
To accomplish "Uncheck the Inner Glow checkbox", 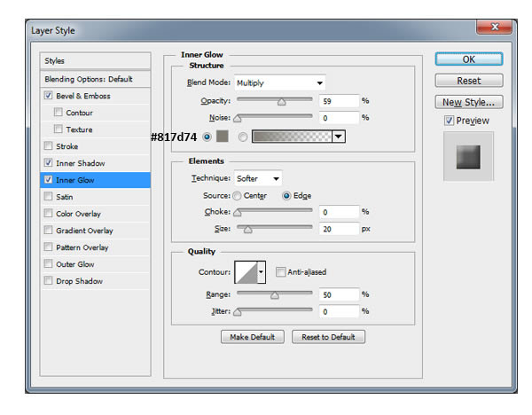I will tap(48, 179).
